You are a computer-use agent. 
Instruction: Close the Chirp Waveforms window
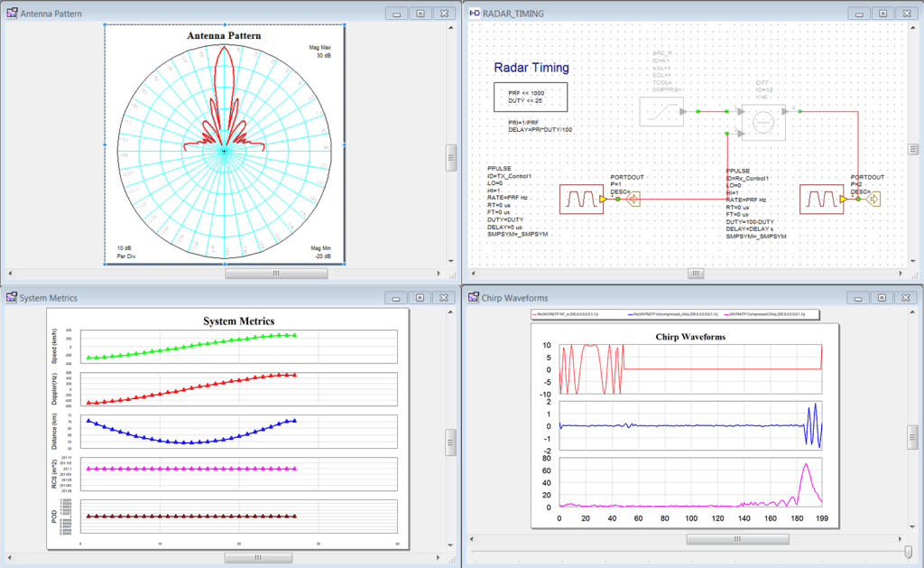tap(906, 298)
